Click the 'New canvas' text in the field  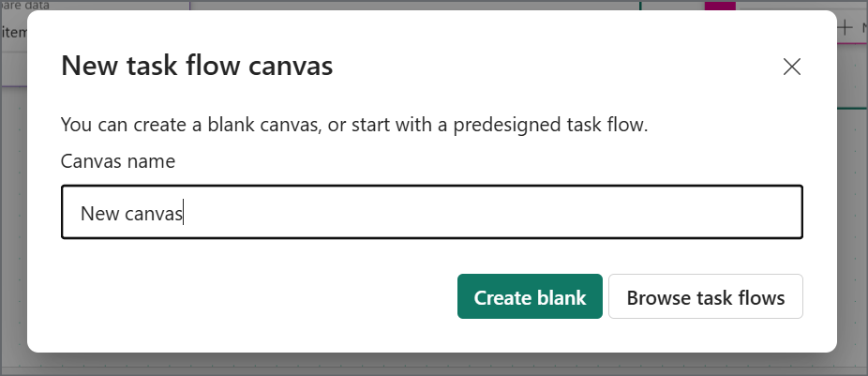click(x=131, y=213)
